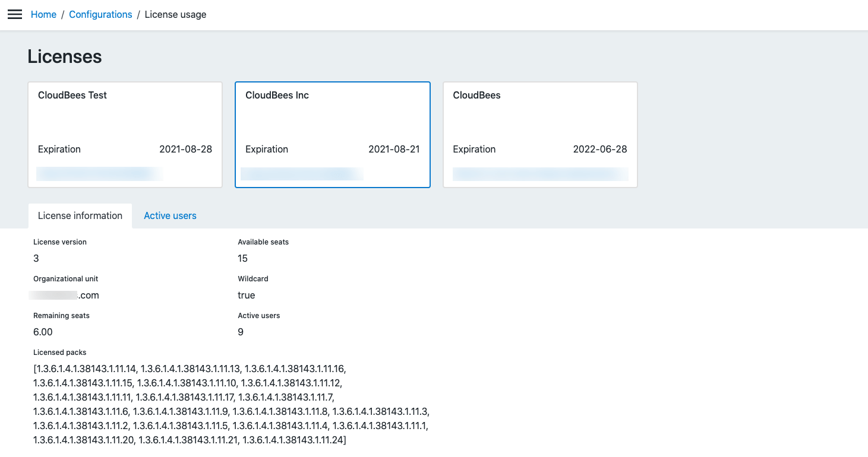
Task: Select the CloudBees Test license card
Action: tap(125, 135)
